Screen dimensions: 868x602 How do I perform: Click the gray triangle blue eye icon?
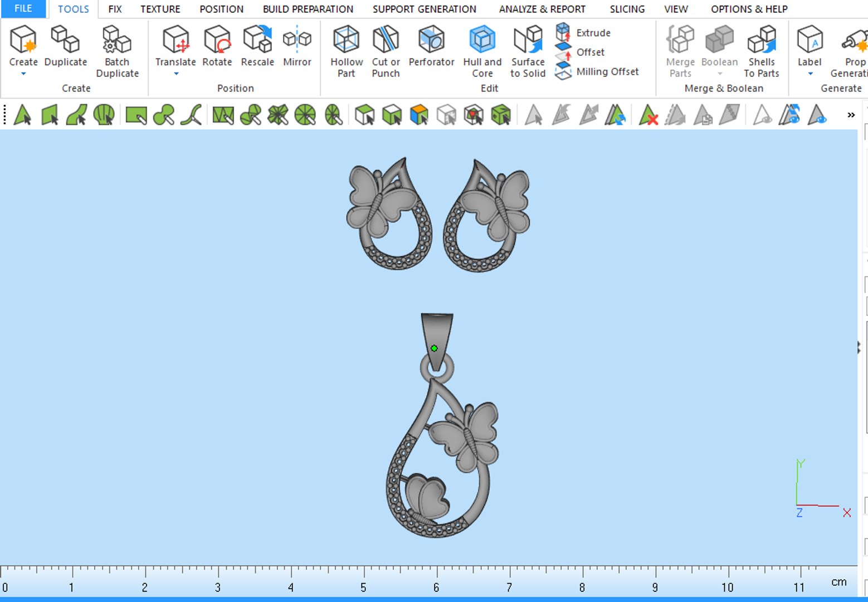click(817, 115)
